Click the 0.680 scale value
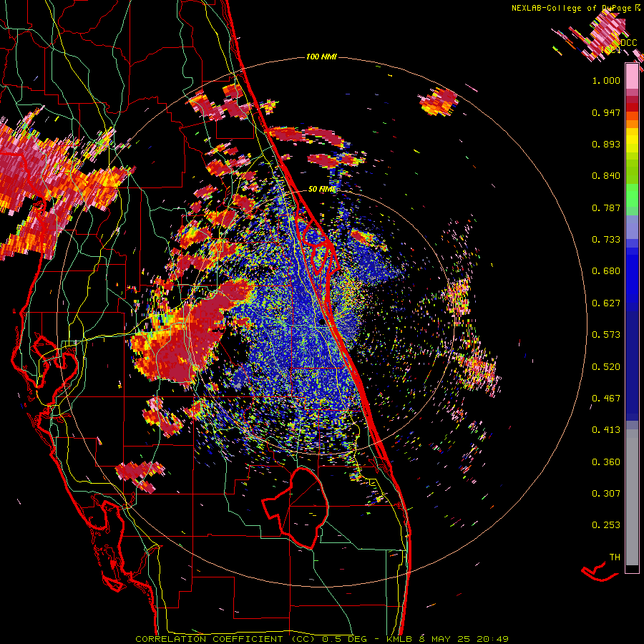The image size is (644, 644). (x=606, y=271)
